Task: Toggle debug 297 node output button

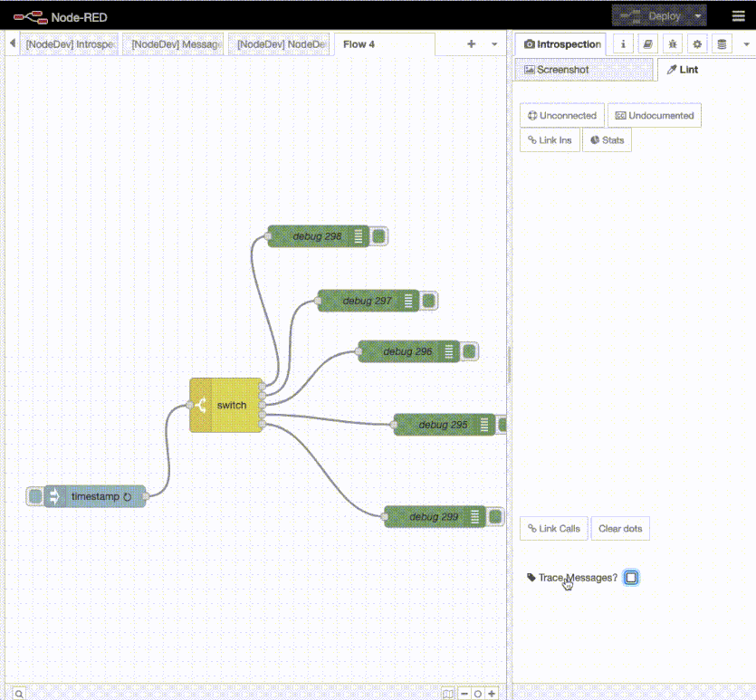Action: [428, 301]
